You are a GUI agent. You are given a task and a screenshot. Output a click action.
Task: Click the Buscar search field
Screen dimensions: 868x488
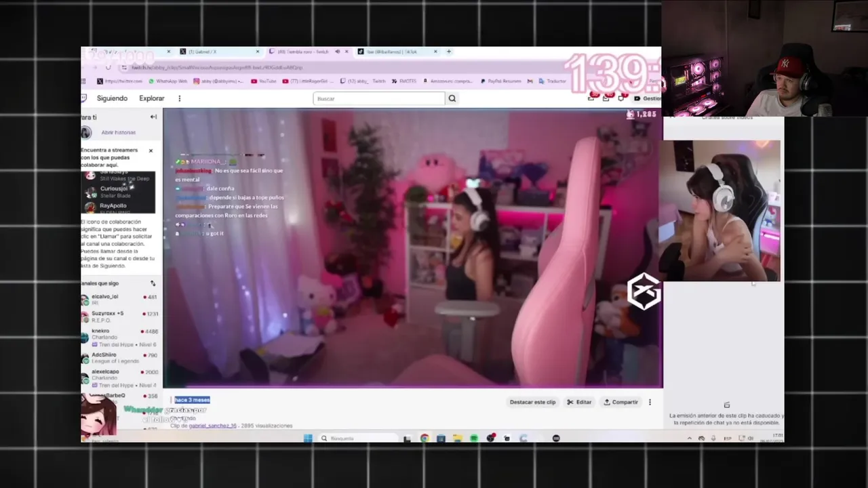[378, 98]
